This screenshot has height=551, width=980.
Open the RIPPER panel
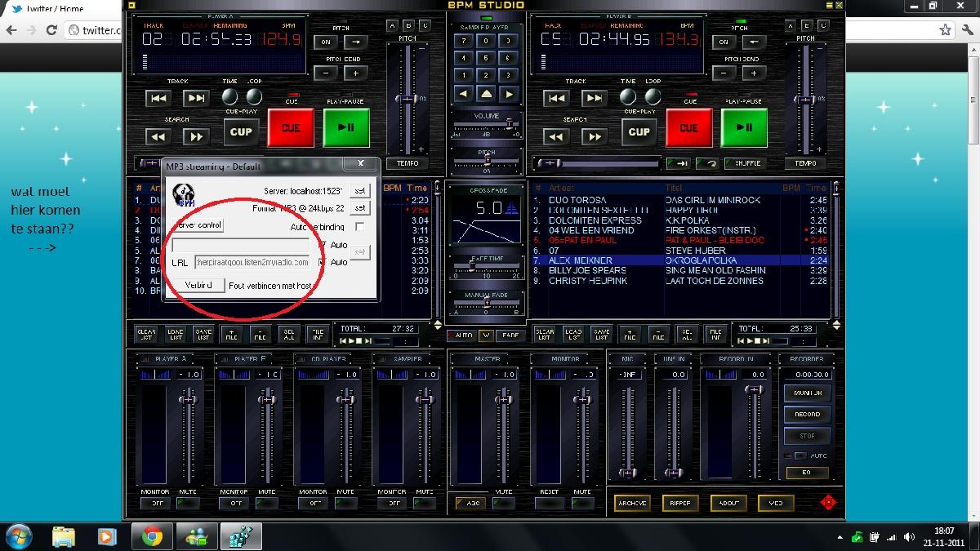pyautogui.click(x=680, y=504)
